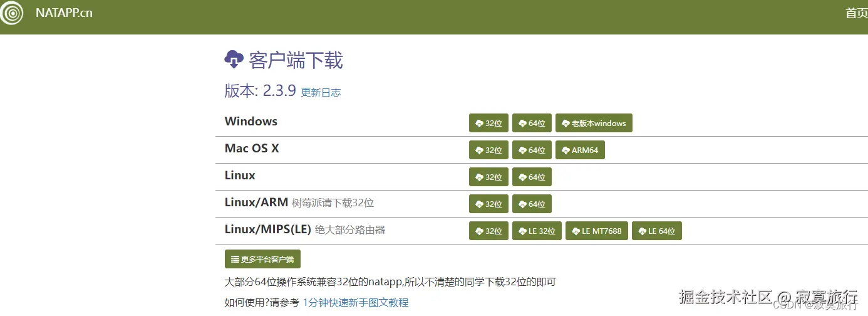Download Windows 64位 client
The width and height of the screenshot is (868, 316).
point(532,123)
